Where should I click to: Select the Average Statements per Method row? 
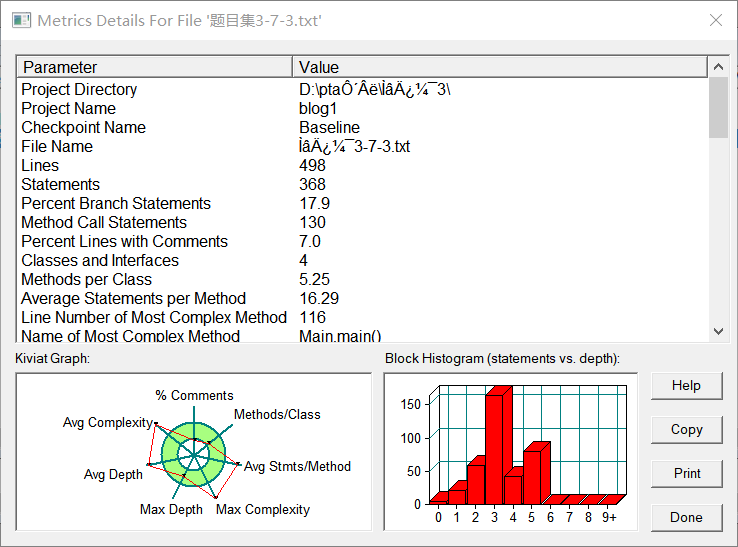coord(362,298)
